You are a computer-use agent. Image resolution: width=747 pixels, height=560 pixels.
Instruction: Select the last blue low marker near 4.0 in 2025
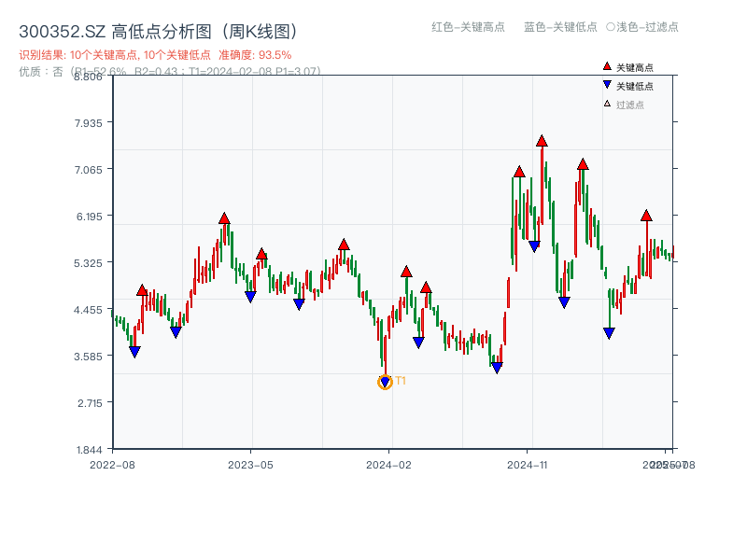click(609, 333)
